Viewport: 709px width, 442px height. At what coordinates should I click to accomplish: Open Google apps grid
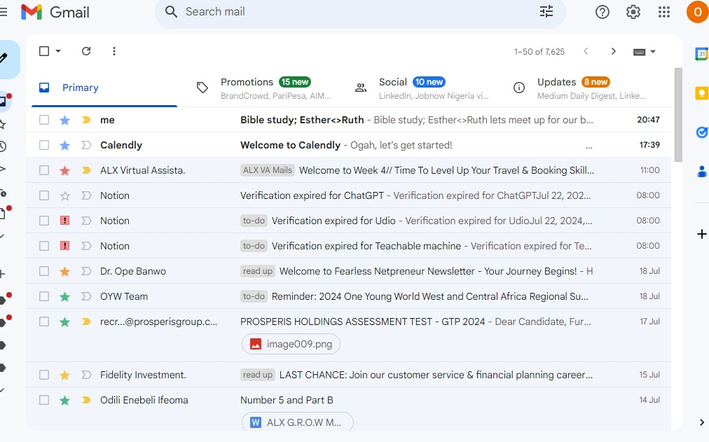pos(664,12)
